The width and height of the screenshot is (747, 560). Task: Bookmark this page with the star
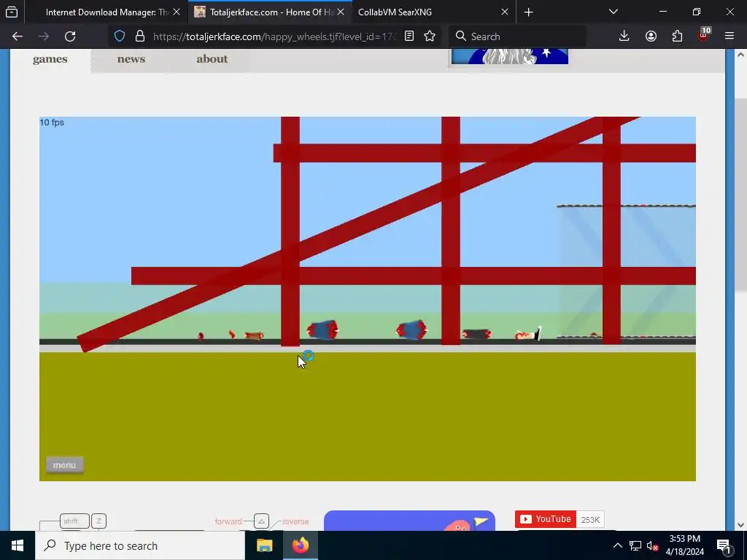(x=430, y=36)
